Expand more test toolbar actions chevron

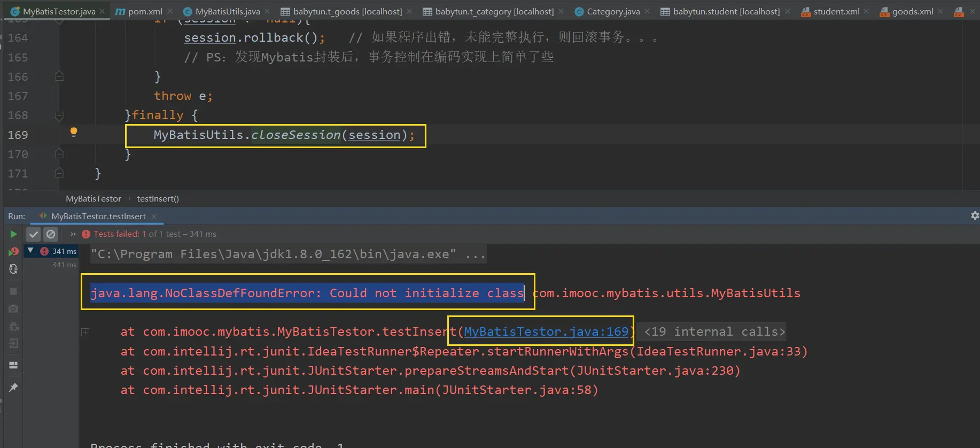73,234
